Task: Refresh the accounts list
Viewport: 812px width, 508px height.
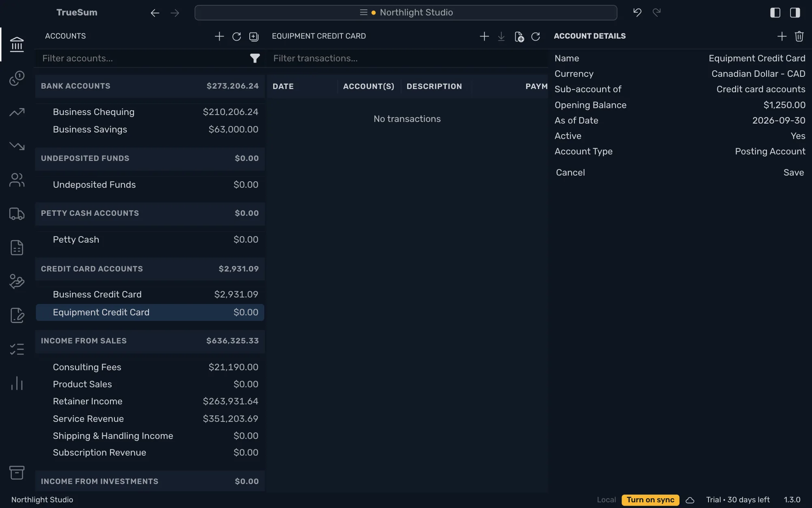Action: [237, 37]
